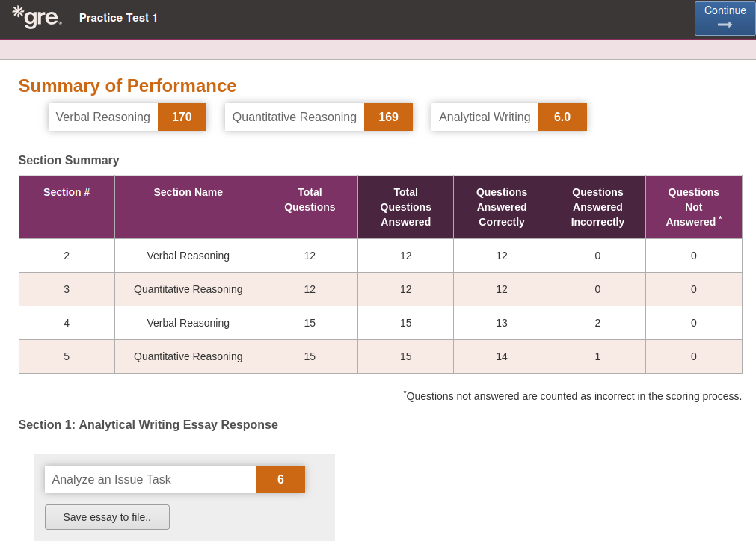Click the Total Questions Answered column header
The width and height of the screenshot is (756, 553).
(x=405, y=207)
